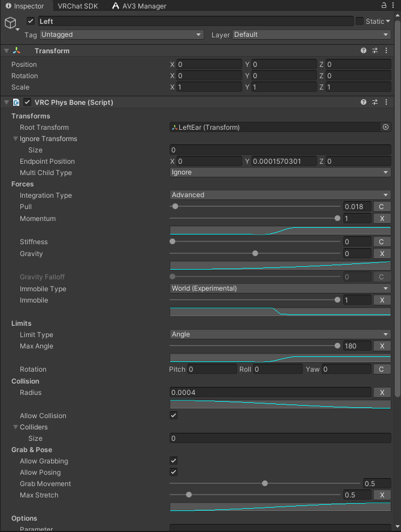Collapse the Ignore Transforms foldout
401x532 pixels.
click(x=15, y=138)
